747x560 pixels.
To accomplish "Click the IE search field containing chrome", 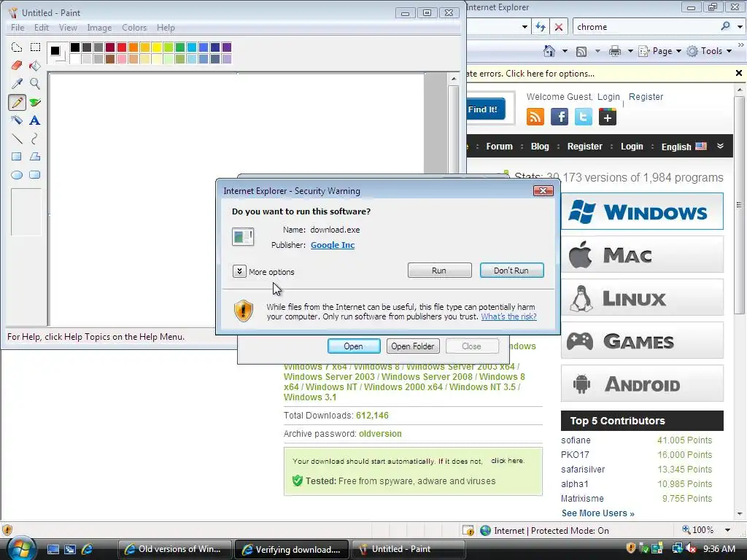I will [x=646, y=27].
